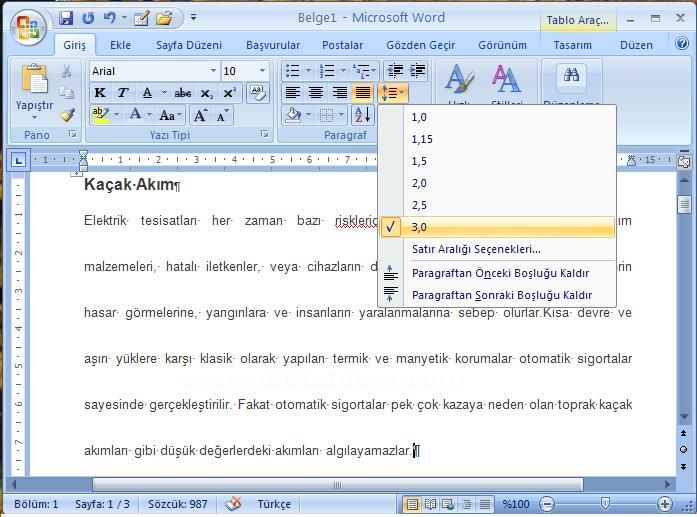Expand numbered list style dropdown
Viewport: 697px width, 517px height.
tap(343, 71)
